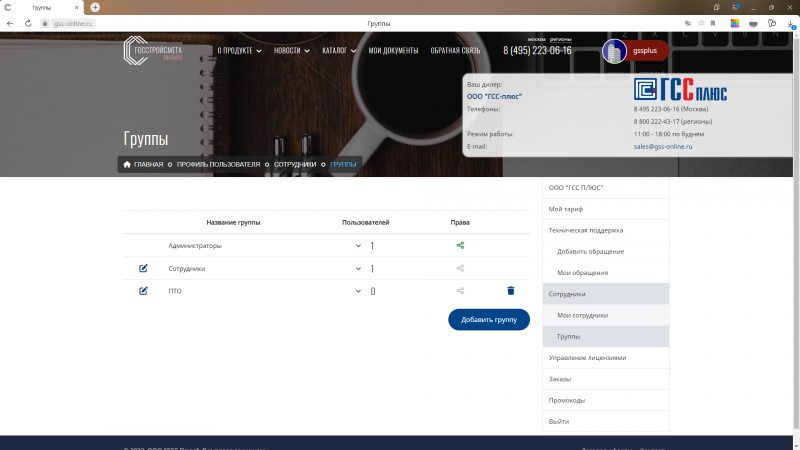Image resolution: width=800 pixels, height=450 pixels.
Task: Expand users of Сотрудники group
Action: click(x=358, y=269)
